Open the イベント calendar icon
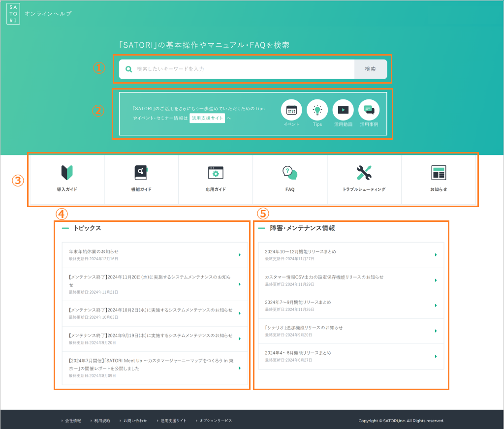Viewport: 504px width, 429px height. tap(291, 110)
